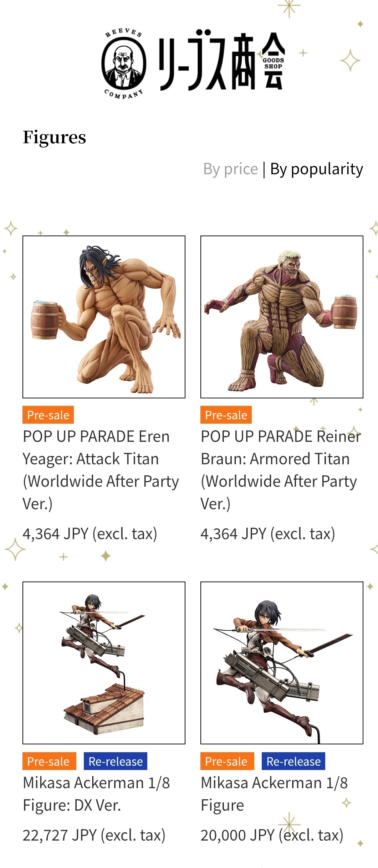The height and width of the screenshot is (868, 378).
Task: Open Mikasa DX Ver. figure image
Action: tap(104, 663)
